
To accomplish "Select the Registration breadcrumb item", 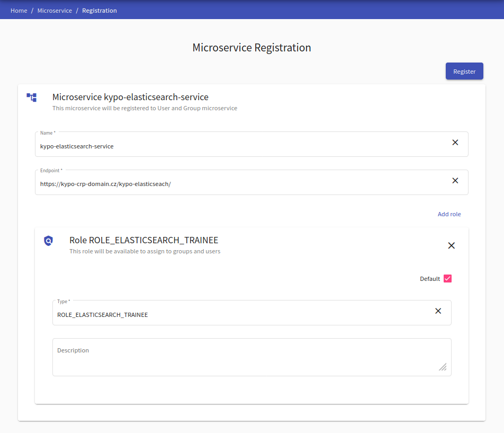I will (x=100, y=11).
